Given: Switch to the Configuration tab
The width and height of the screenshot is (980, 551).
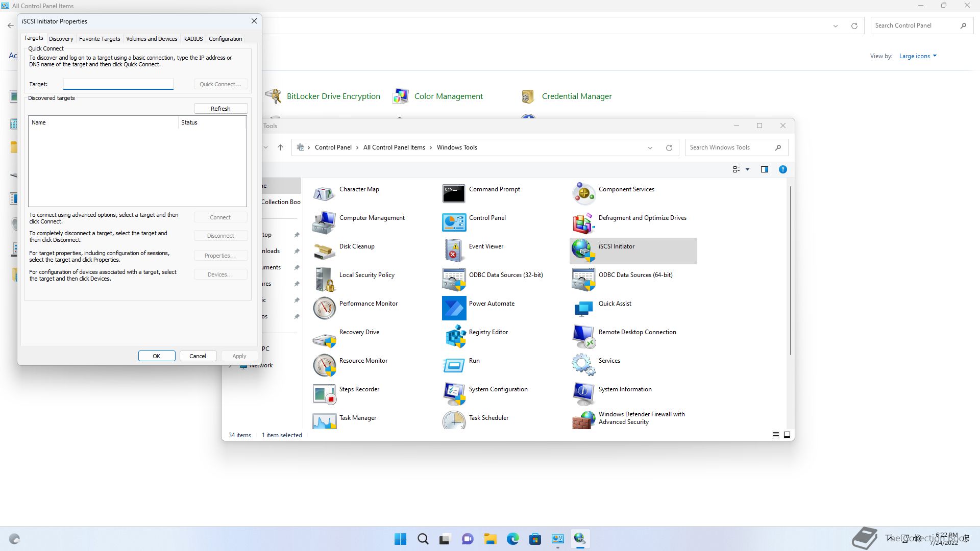Looking at the screenshot, I should pyautogui.click(x=225, y=39).
